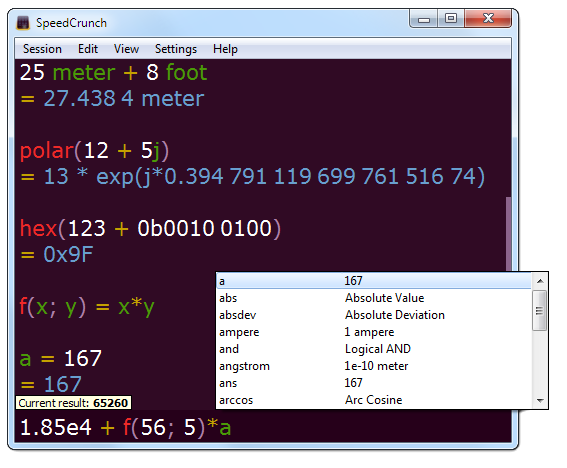Screen dimensions: 567x468
Task: Choose the 'ans' variable suggestion
Action: point(374,383)
